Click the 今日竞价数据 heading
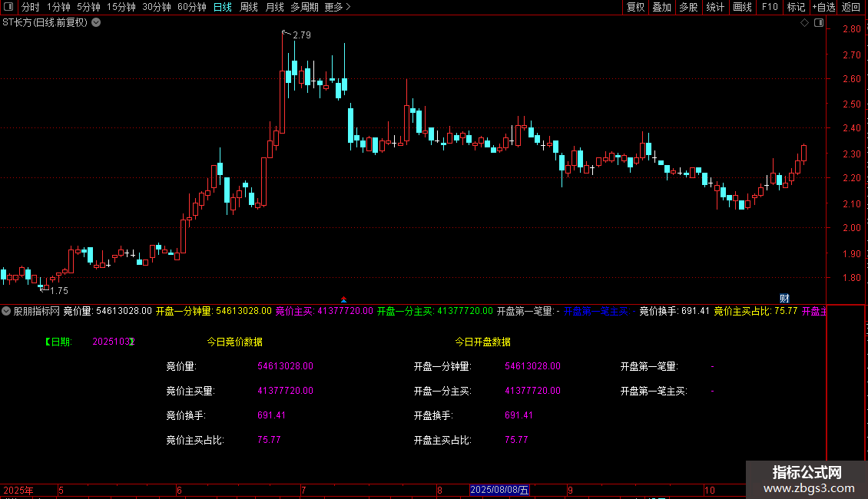Screen dimensions: 868x499 (x=235, y=342)
